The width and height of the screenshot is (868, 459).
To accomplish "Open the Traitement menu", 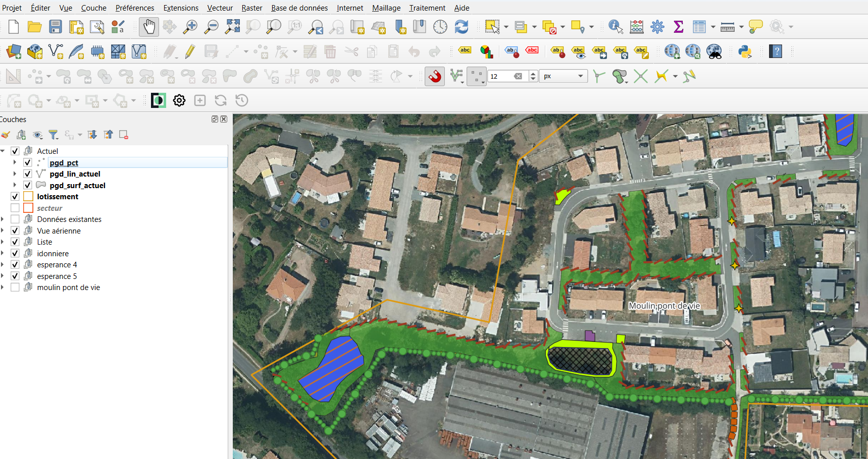I will click(427, 8).
